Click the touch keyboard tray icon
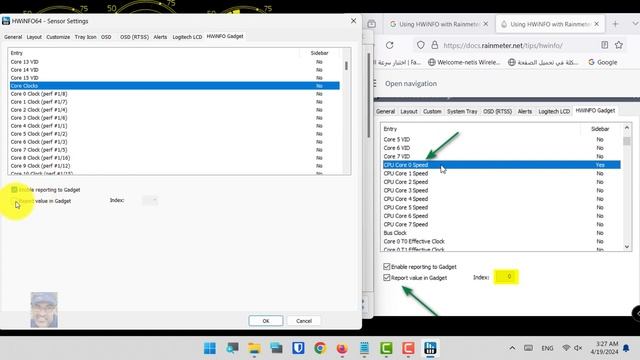Viewport: 640px width, 360px height. [x=528, y=348]
